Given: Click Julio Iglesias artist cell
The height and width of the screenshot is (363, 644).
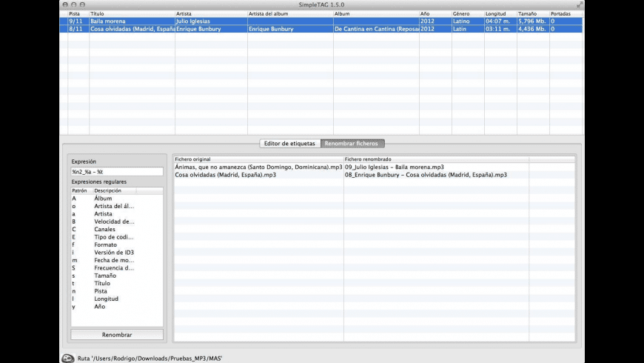Looking at the screenshot, I should [x=211, y=21].
